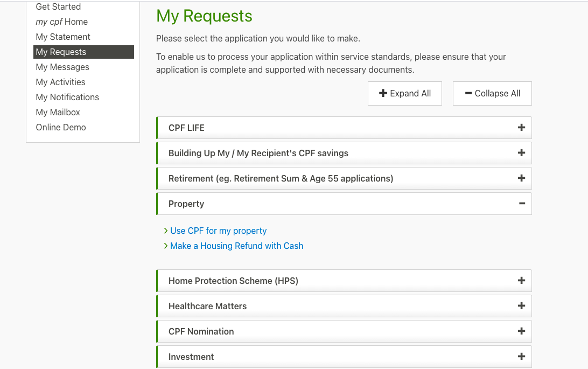The width and height of the screenshot is (588, 369).
Task: Click the Collapse All button
Action: (x=492, y=93)
